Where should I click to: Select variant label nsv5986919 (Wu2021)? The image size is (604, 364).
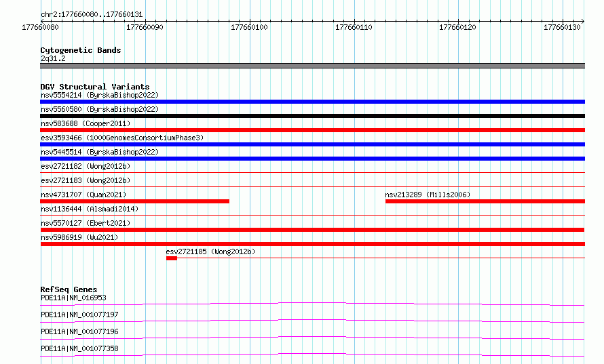point(79,237)
